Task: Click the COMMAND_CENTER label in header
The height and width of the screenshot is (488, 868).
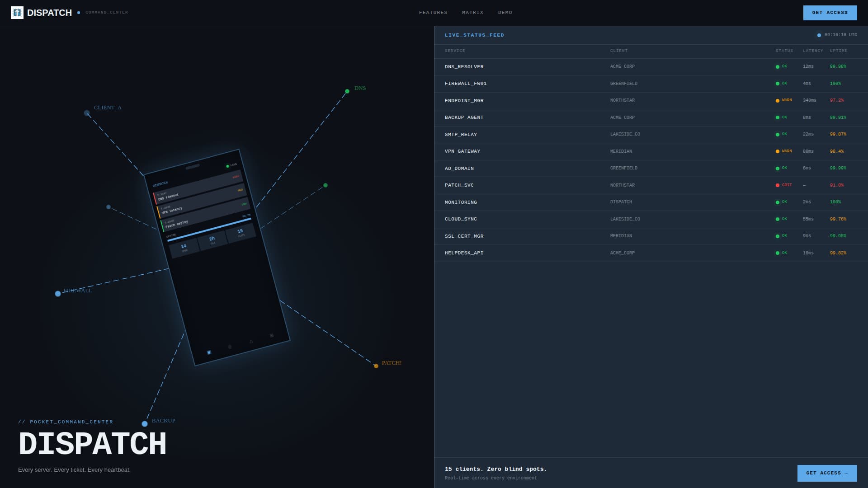Action: (x=107, y=13)
